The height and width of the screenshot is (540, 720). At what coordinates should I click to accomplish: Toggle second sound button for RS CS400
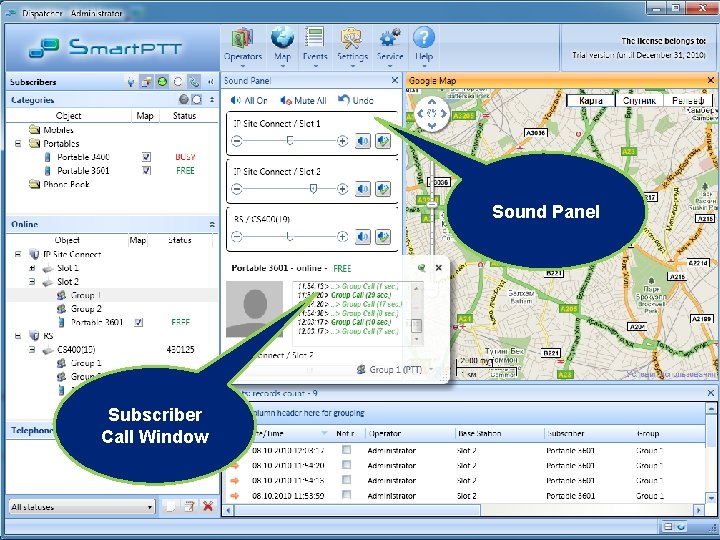click(x=383, y=236)
